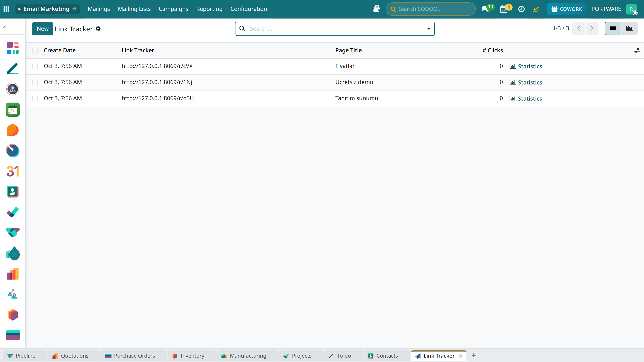This screenshot has height=362, width=644.
Task: Click the Link Tracker search field
Action: [x=335, y=29]
